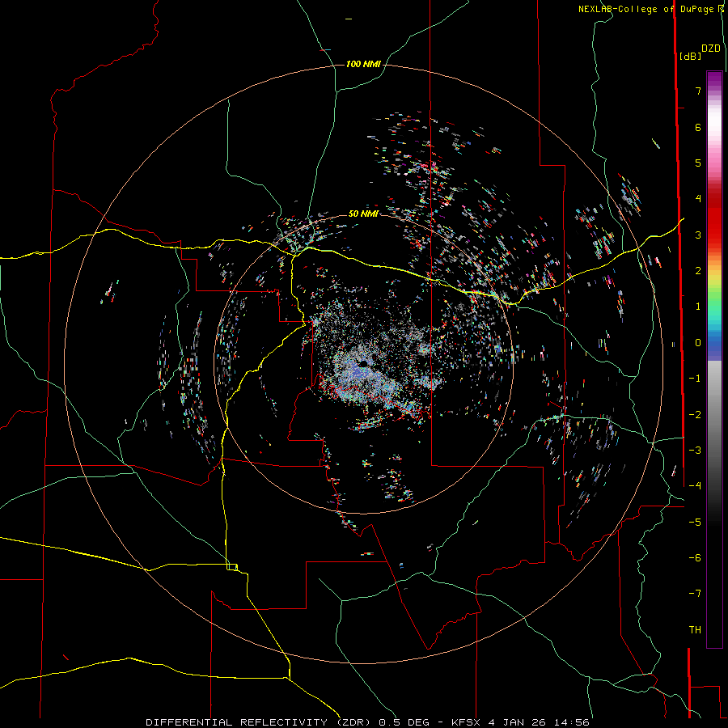This screenshot has height=728, width=728.
Task: Click the 4 value on the color scale
Action: [x=698, y=199]
